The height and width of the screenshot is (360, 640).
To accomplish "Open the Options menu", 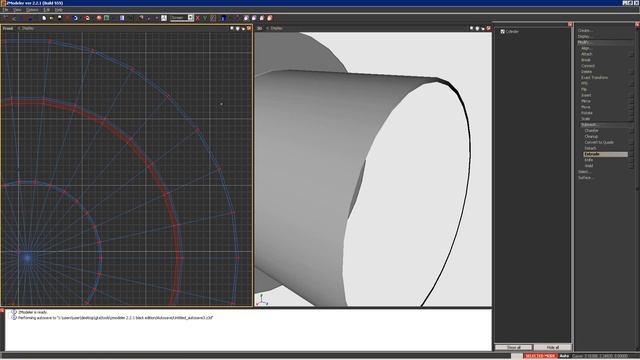I will (32, 9).
